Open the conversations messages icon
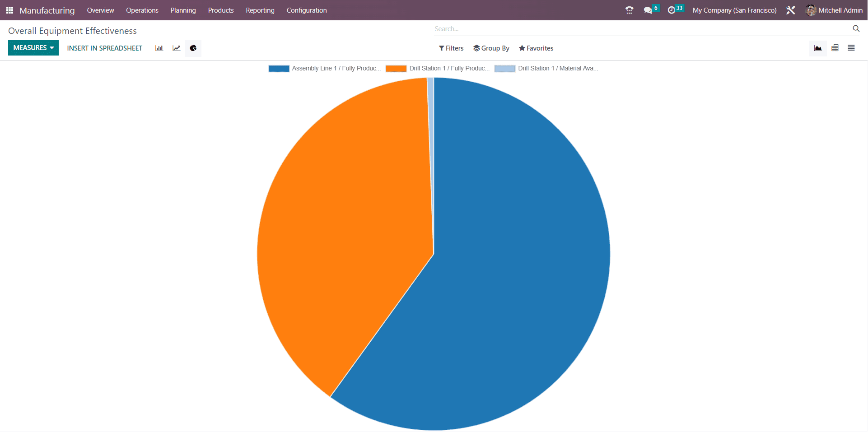Image resolution: width=868 pixels, height=432 pixels. [x=648, y=10]
